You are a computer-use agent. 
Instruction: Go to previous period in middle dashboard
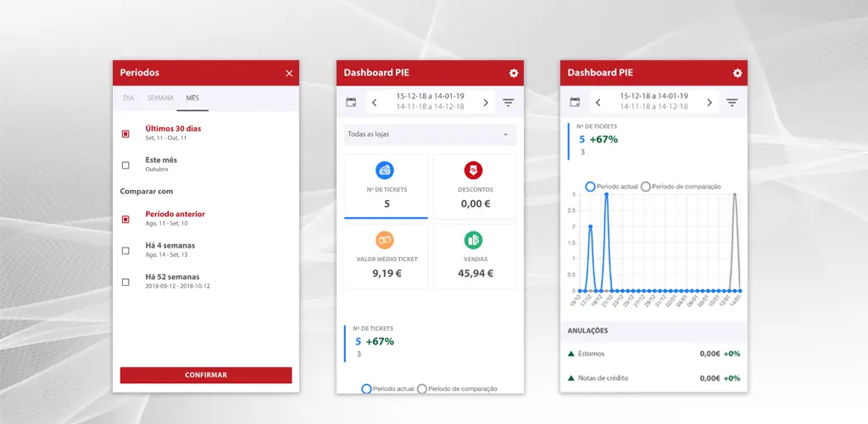[374, 103]
